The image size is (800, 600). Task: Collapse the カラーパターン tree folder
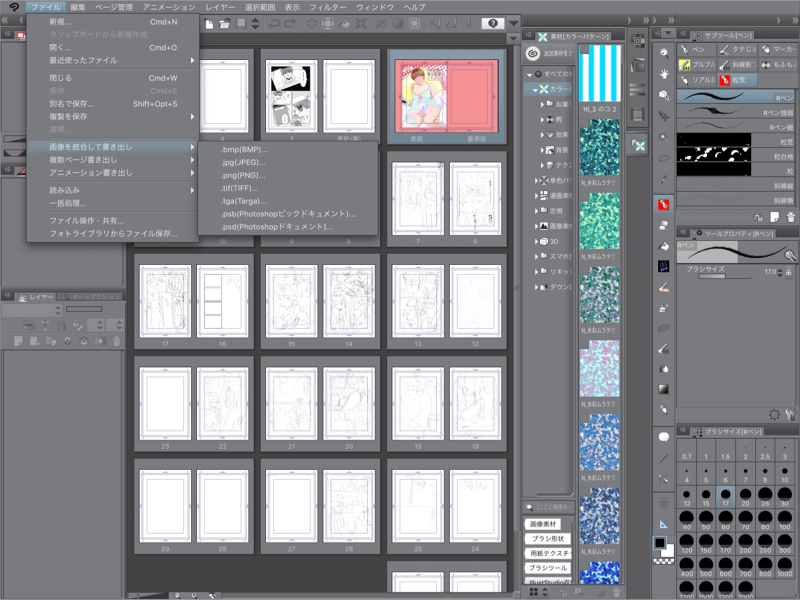pos(537,89)
